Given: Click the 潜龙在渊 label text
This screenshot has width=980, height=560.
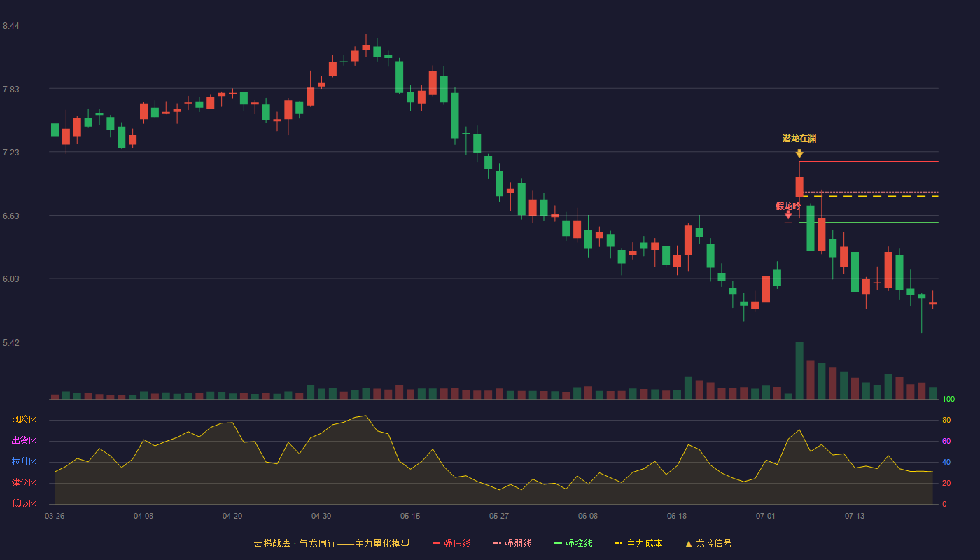Looking at the screenshot, I should point(799,139).
